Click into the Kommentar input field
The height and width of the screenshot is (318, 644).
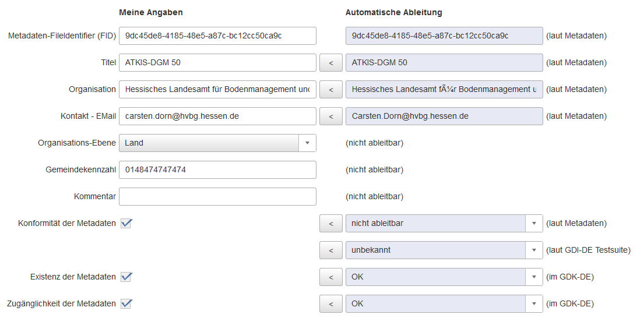pos(217,196)
